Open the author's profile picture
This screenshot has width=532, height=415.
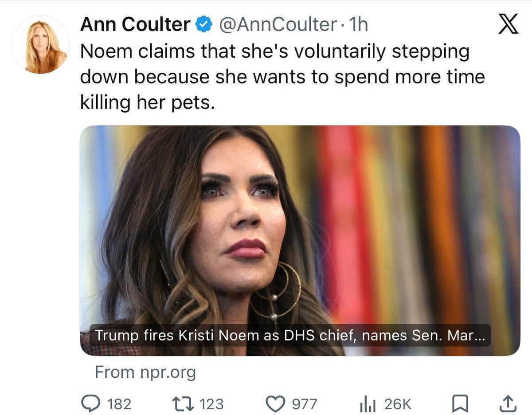(x=40, y=45)
